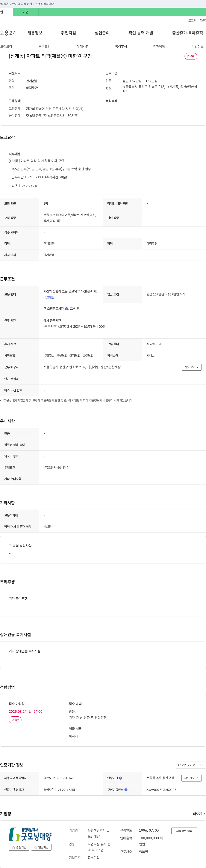206x868 pixels.
Task: Click 이력서 under 제출 서류
Action: tap(73, 736)
